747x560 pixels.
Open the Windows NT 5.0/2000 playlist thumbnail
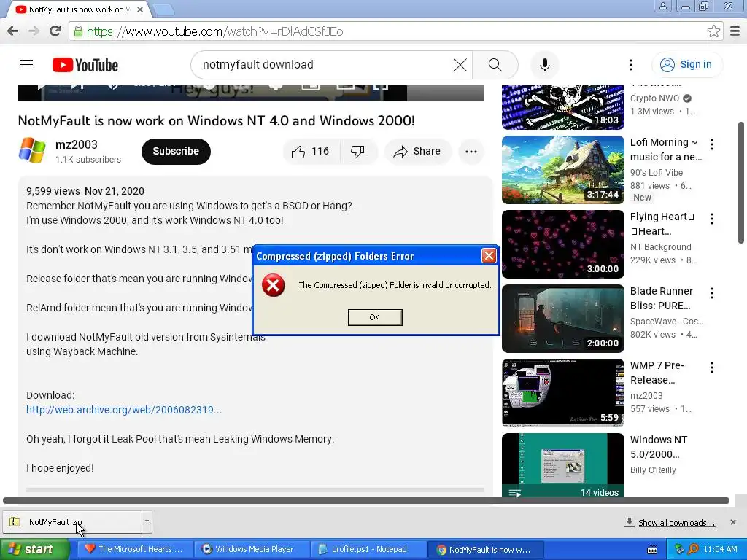pos(562,465)
